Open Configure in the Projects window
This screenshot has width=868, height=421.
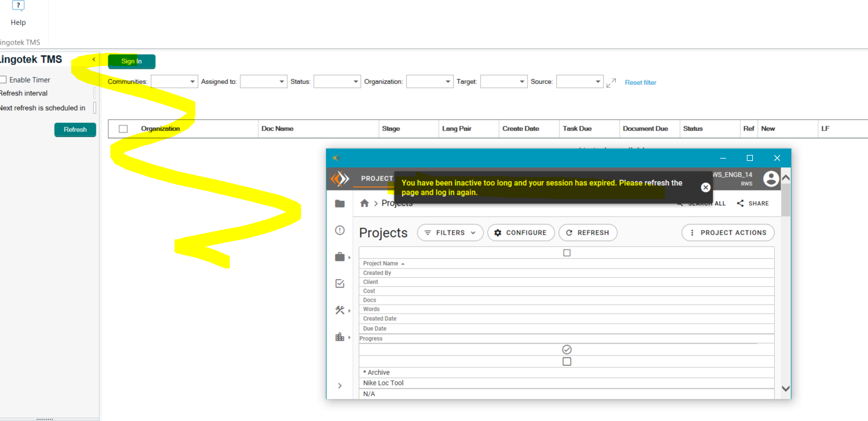click(x=521, y=233)
